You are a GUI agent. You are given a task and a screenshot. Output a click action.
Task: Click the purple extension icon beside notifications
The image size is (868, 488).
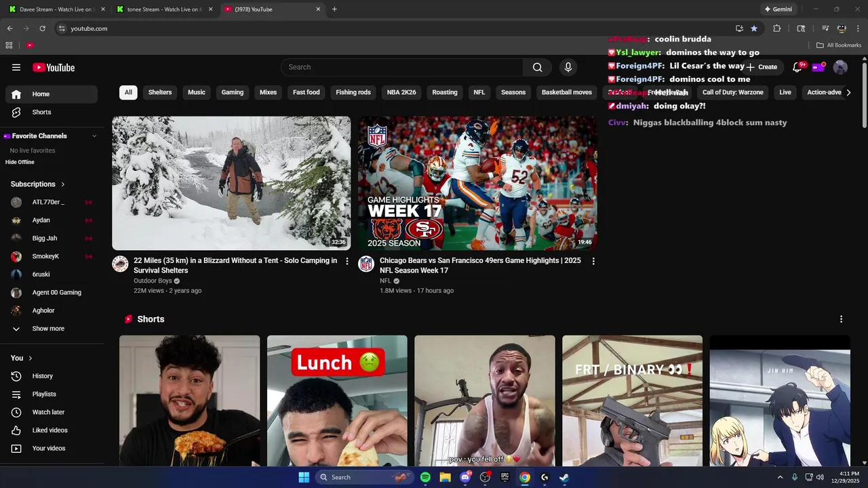(818, 67)
